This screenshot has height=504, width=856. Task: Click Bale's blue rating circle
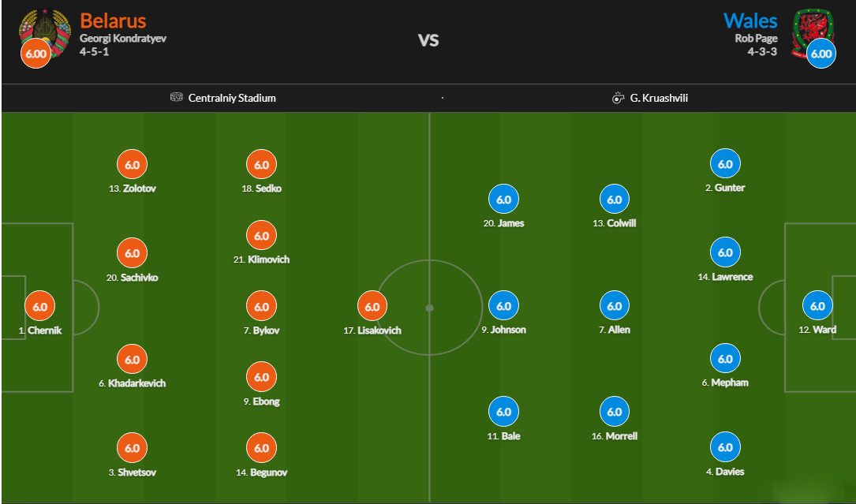point(504,412)
